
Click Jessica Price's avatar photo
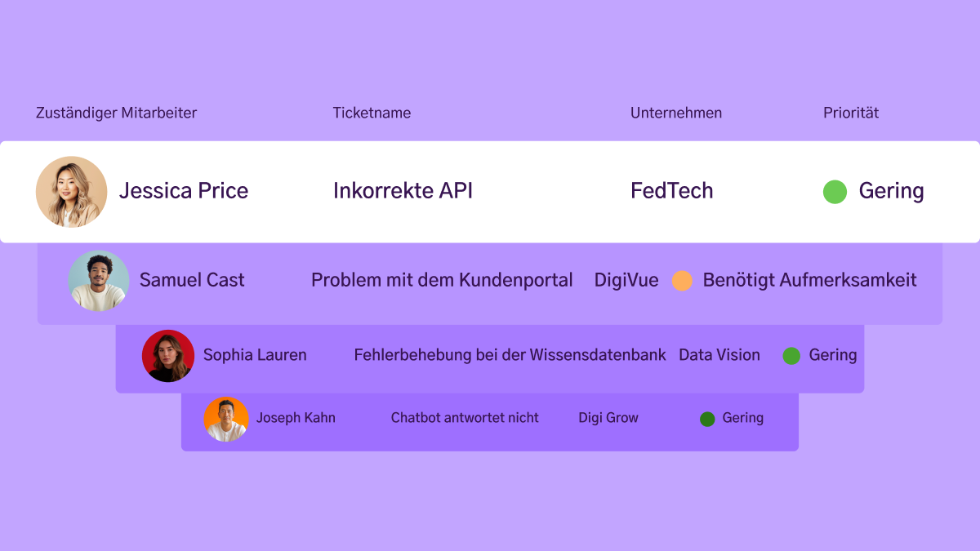(x=72, y=192)
